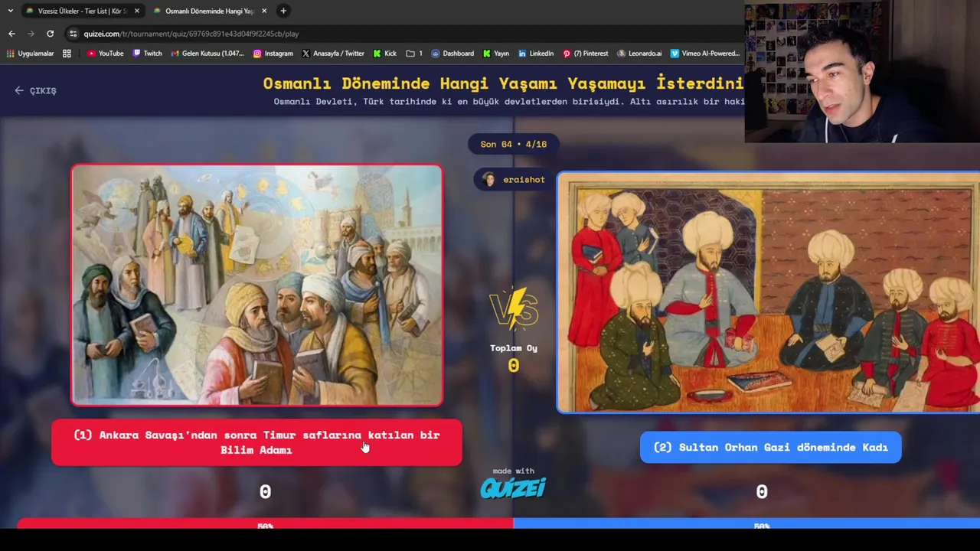Click the made with Quizei logo
Viewport: 980px width, 551px height.
pyautogui.click(x=513, y=483)
